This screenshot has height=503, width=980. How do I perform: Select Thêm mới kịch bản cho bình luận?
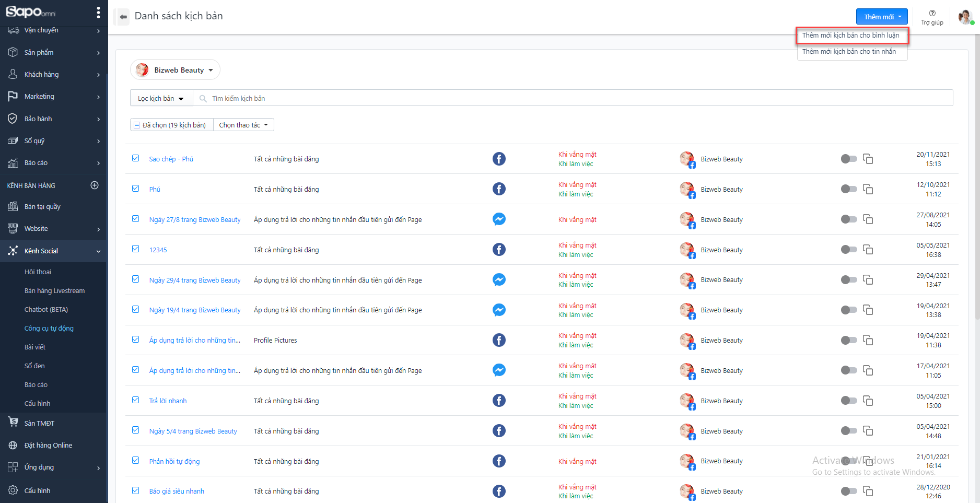pyautogui.click(x=850, y=36)
